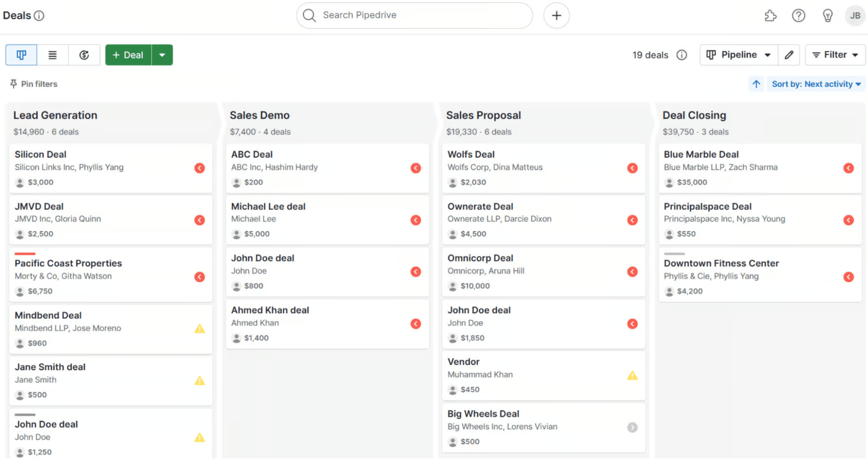Click Pin filters

(x=34, y=84)
